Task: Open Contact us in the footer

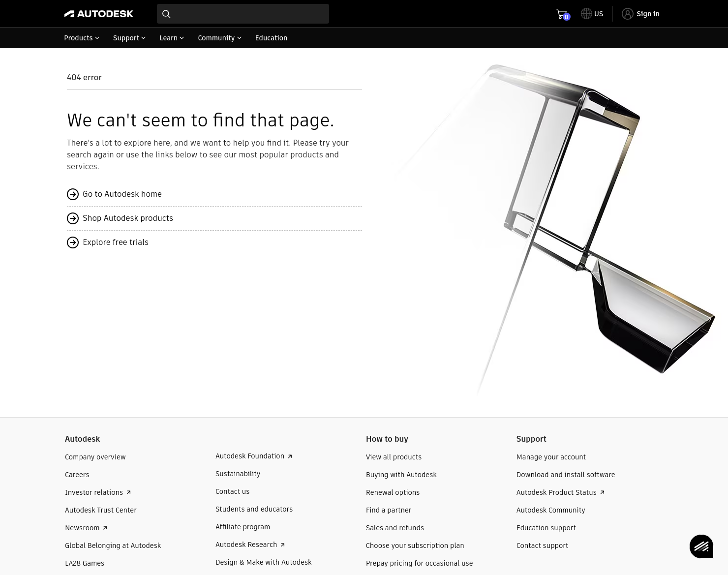Action: [232, 491]
